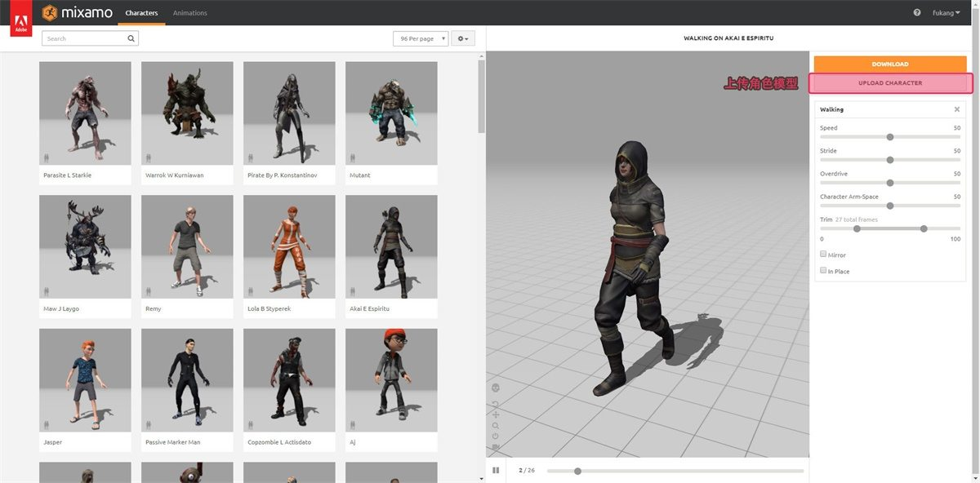Adjust the Speed slider handle

[890, 137]
